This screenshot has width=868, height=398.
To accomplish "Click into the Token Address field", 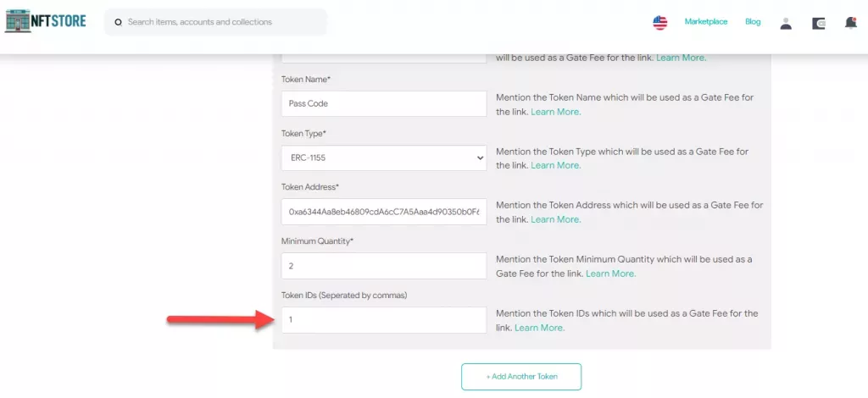I will click(x=384, y=212).
